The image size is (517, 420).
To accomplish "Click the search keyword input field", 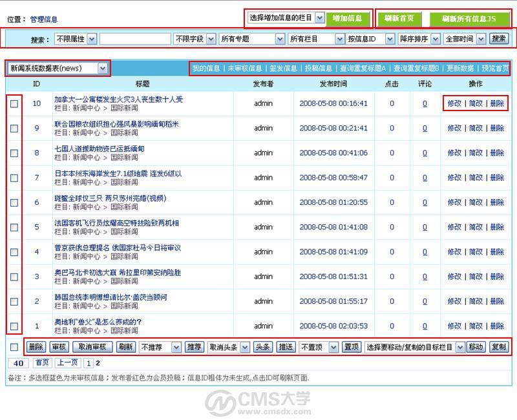I will coord(135,39).
